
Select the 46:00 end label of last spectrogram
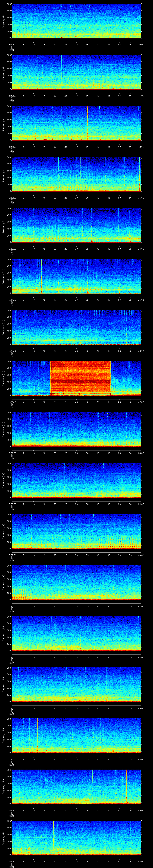[x=141, y=861]
